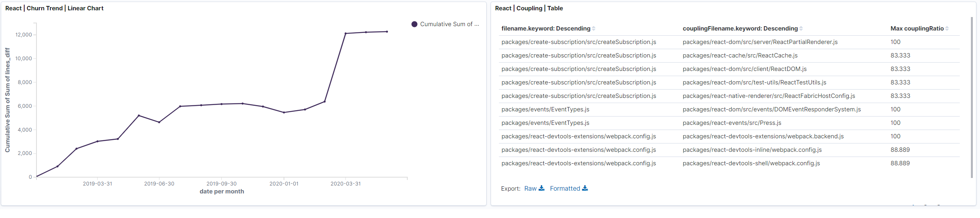
Task: Click the ReactCache.js coupling filename cell
Action: tap(740, 55)
